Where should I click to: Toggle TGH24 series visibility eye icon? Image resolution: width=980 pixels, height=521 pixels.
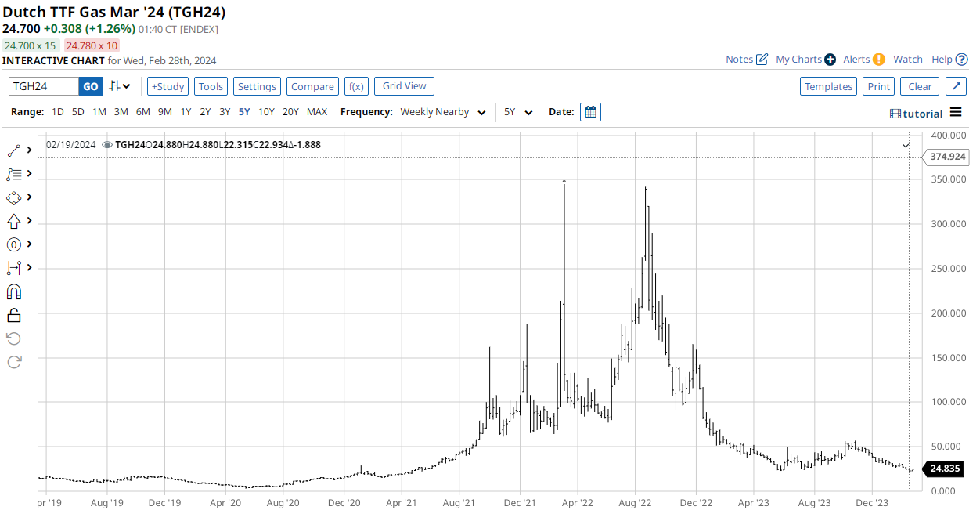[107, 145]
